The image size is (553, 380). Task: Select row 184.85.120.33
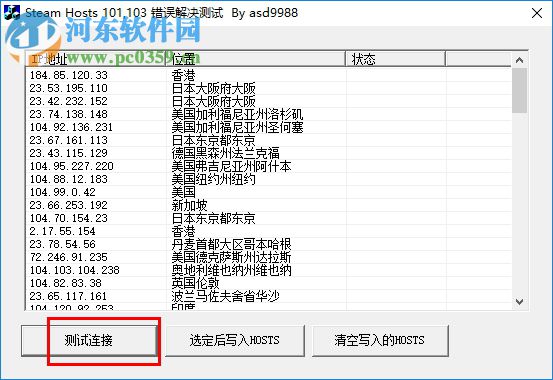269,75
